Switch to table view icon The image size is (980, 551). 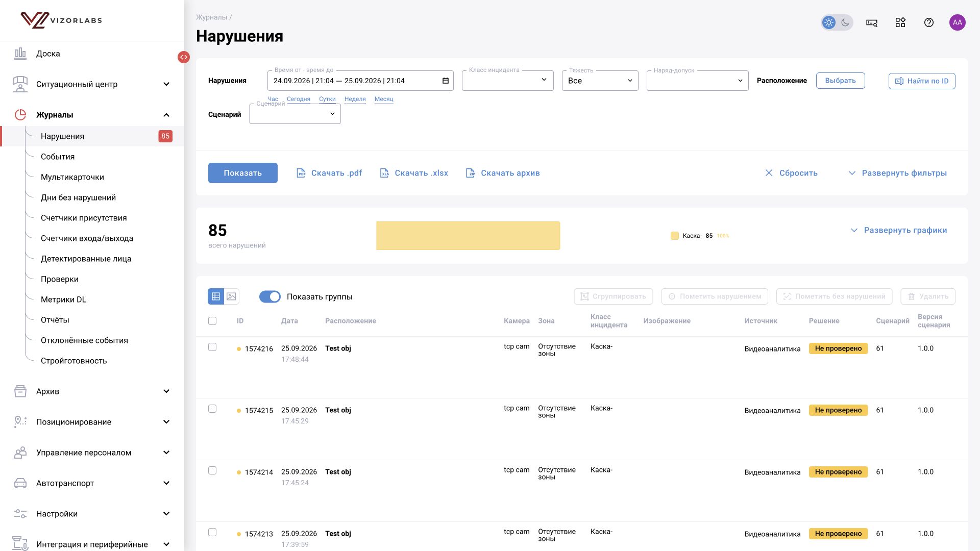click(x=216, y=296)
